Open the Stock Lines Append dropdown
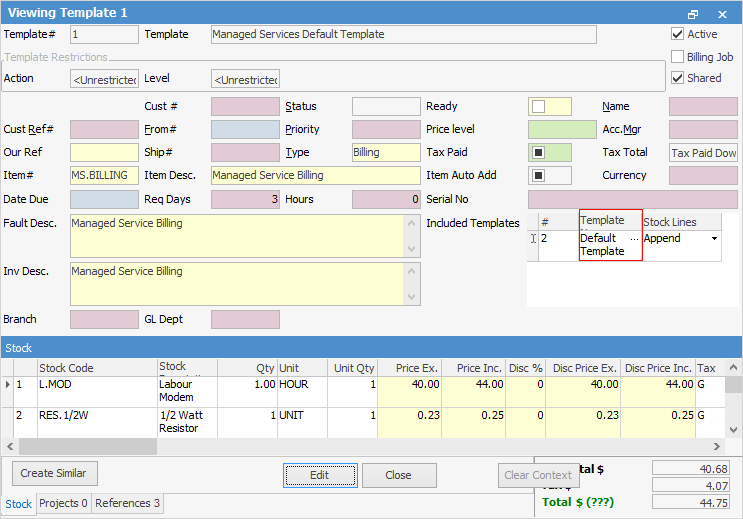 [714, 239]
